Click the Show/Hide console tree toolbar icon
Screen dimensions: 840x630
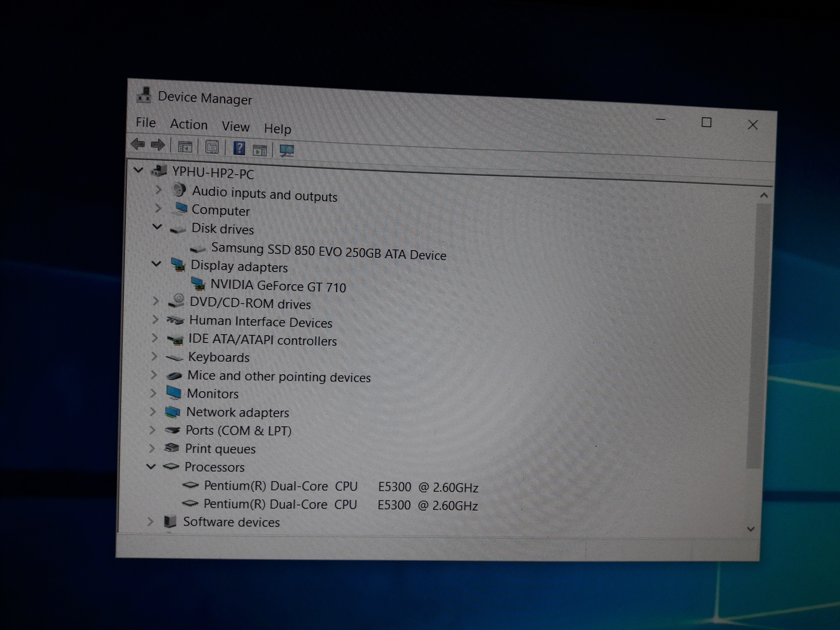185,147
